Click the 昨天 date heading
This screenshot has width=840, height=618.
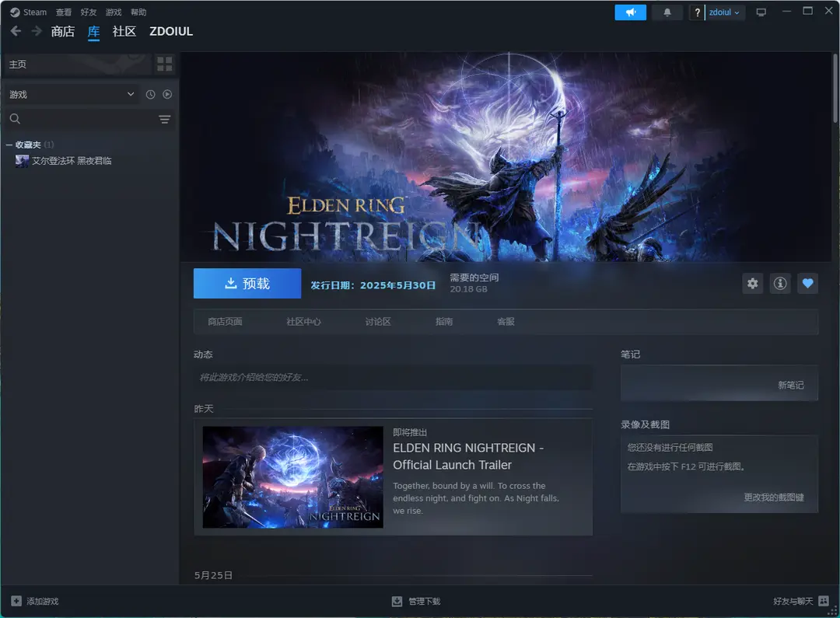(x=204, y=409)
